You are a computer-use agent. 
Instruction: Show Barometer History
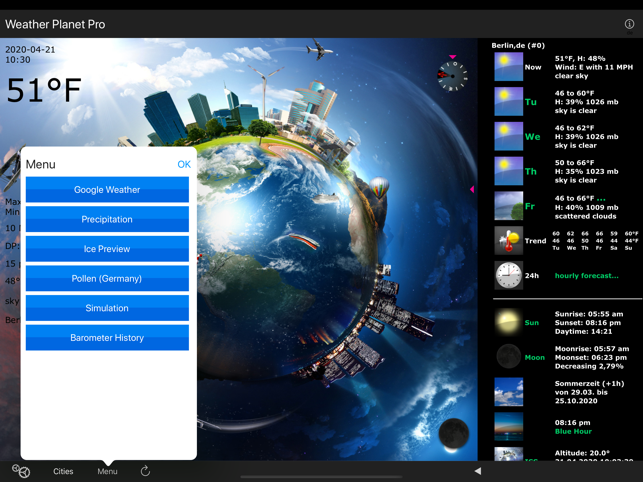107,337
